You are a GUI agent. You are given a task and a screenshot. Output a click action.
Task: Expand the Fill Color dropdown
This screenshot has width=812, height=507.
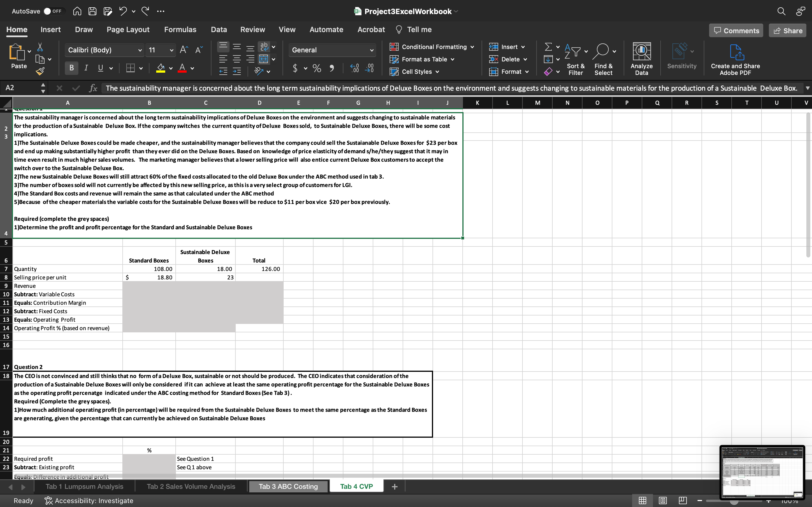pos(171,68)
